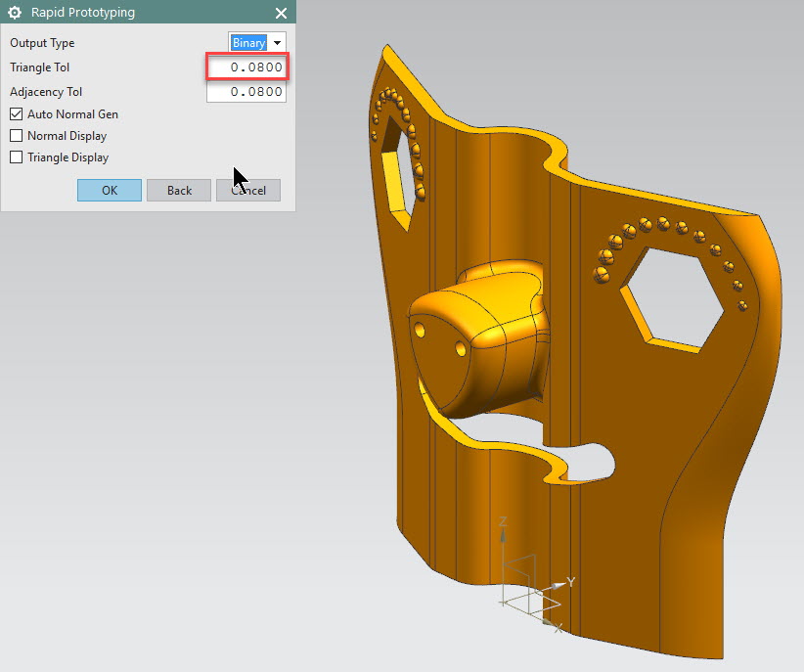
Task: Select the Z axis of the coordinate triad
Action: [x=503, y=538]
